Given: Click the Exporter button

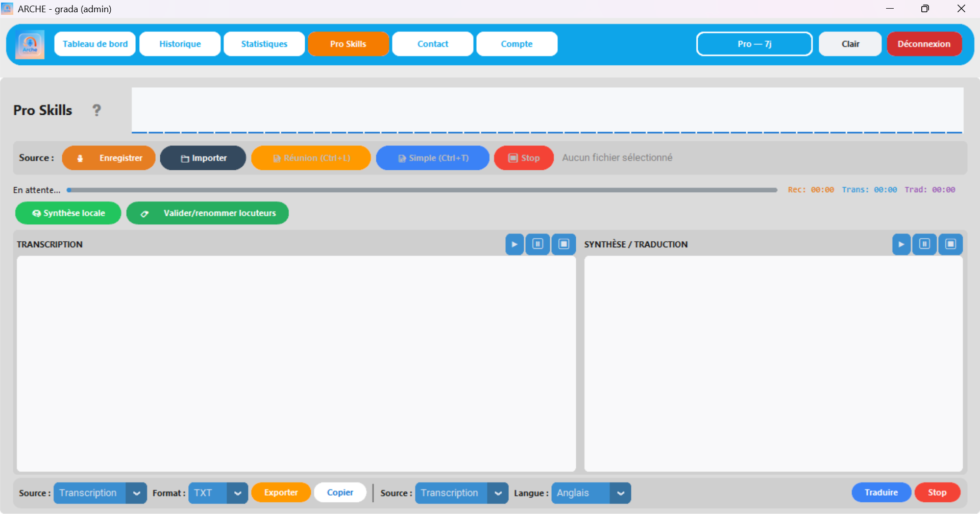Looking at the screenshot, I should click(281, 493).
